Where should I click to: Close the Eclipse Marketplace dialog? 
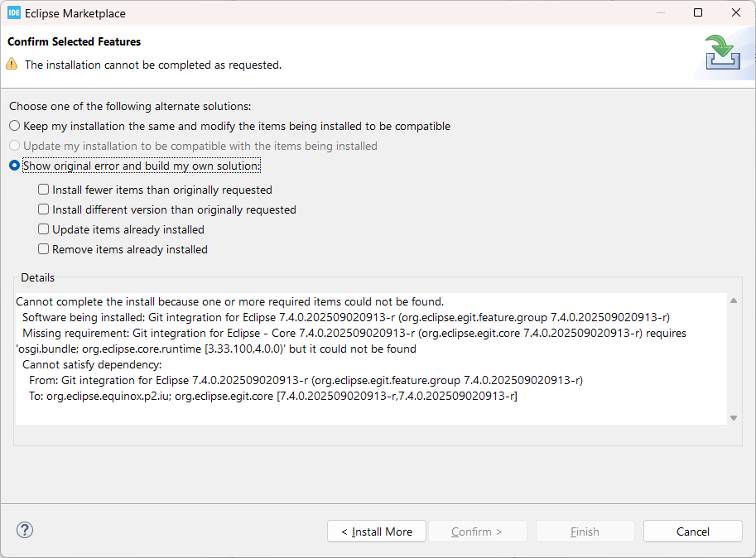pyautogui.click(x=736, y=13)
